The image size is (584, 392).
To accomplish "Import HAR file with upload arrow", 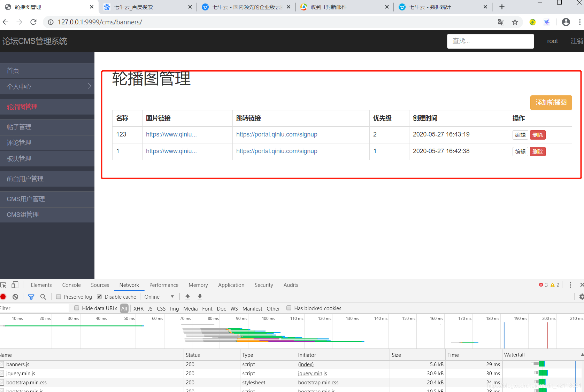I will pos(187,297).
